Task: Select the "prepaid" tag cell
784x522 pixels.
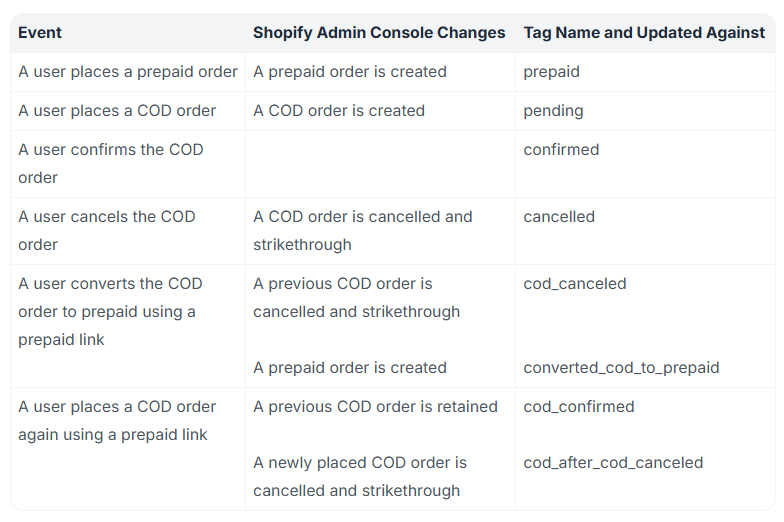Action: 551,72
